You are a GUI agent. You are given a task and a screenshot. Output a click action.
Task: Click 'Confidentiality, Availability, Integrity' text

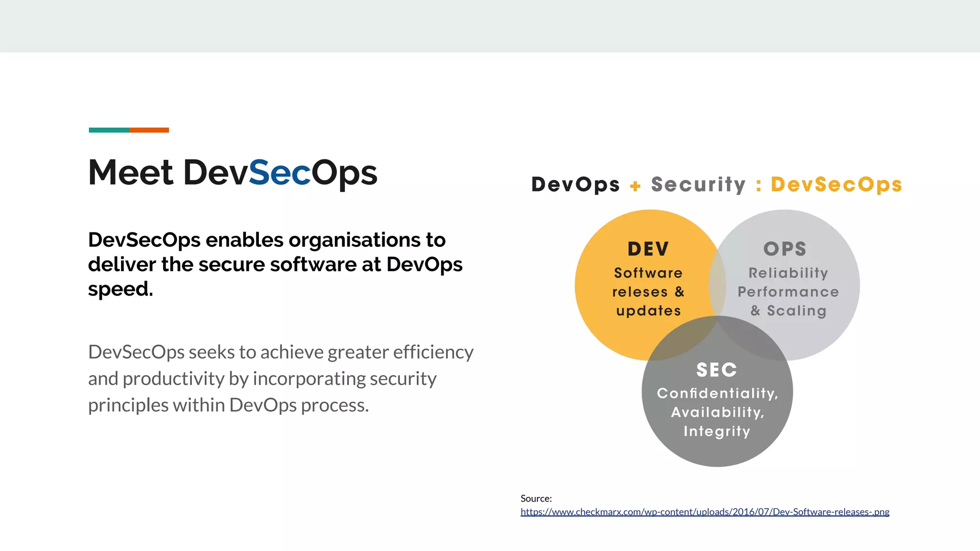pyautogui.click(x=717, y=412)
